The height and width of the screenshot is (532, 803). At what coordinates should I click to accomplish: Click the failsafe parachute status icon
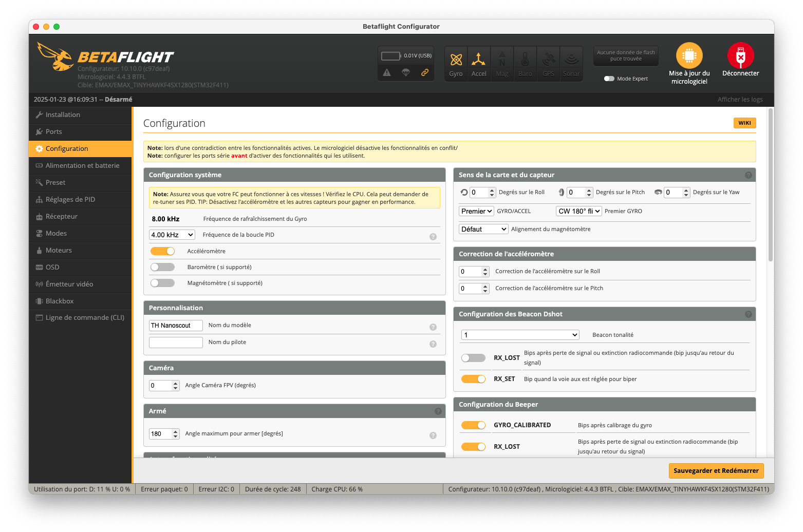(x=406, y=72)
